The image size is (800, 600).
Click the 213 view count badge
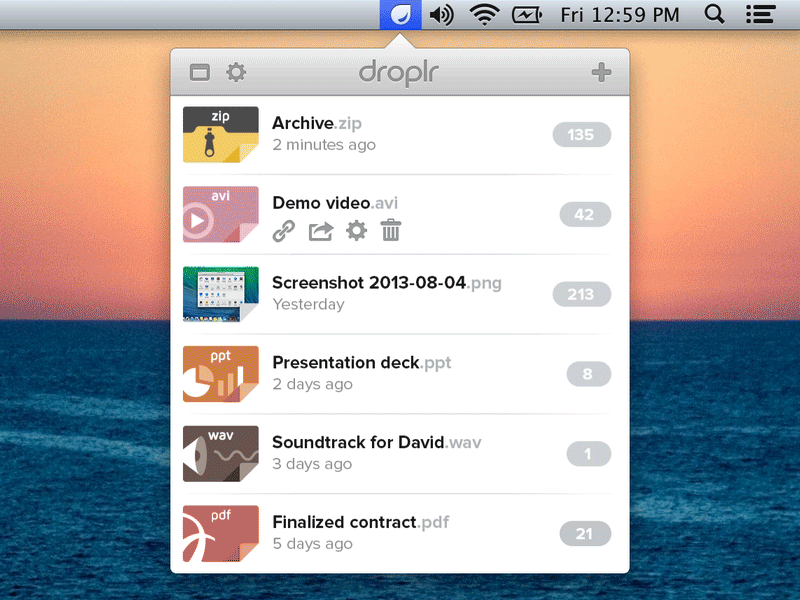point(582,294)
